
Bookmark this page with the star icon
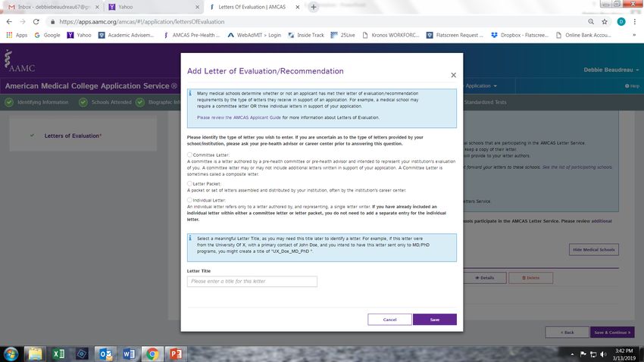[605, 22]
